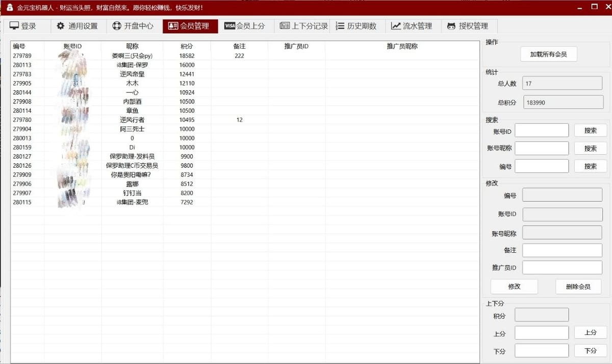The height and width of the screenshot is (364, 612).
Task: Click the 推广员ID input field
Action: tap(562, 268)
